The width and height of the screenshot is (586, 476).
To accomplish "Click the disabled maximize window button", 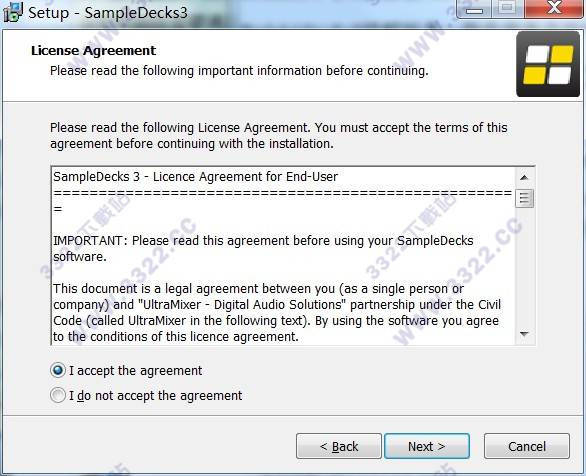I will tap(507, 9).
